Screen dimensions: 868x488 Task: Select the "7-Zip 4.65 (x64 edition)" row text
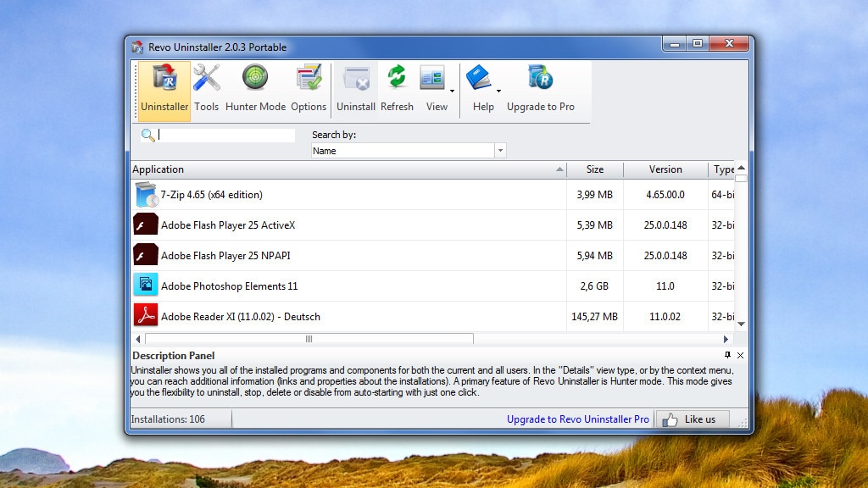(211, 195)
